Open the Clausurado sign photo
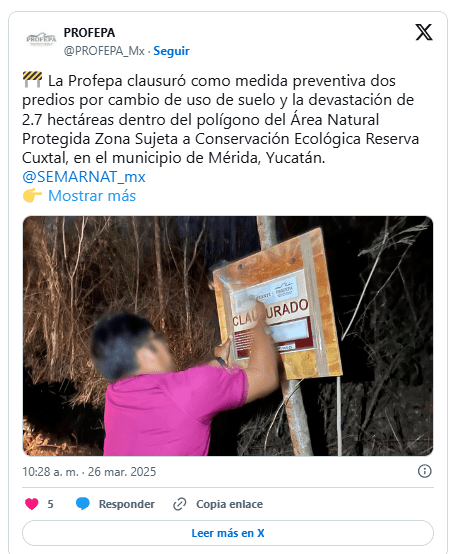Image resolution: width=466 pixels, height=554 pixels. pos(228,336)
